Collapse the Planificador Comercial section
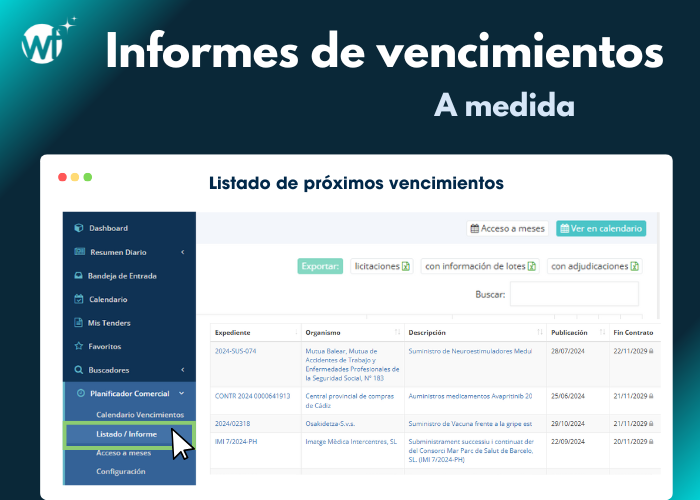 click(181, 394)
